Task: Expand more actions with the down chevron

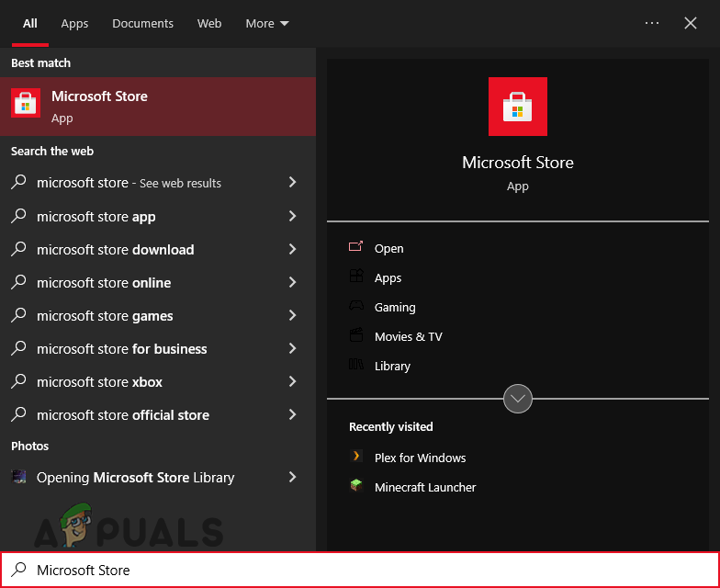Action: (518, 399)
